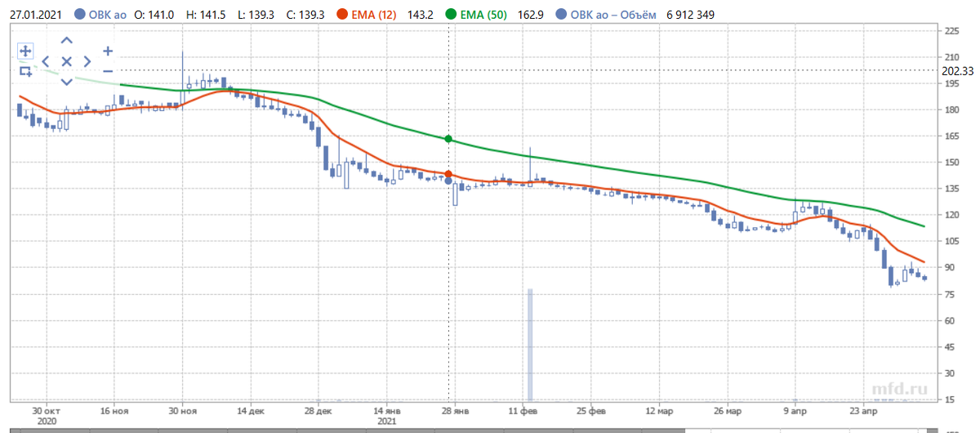
Task: Click the EMA (50) legend label
Action: point(483,14)
